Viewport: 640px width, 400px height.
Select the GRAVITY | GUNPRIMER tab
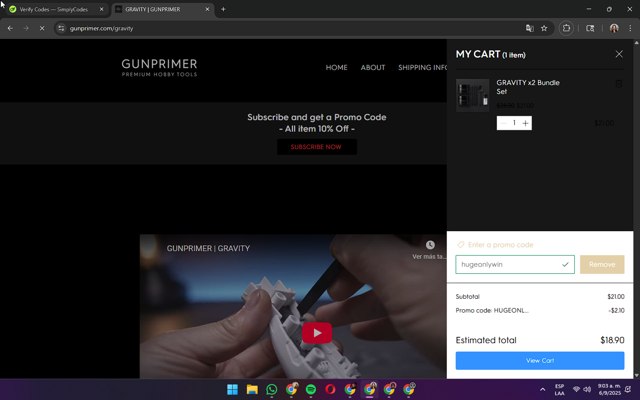[x=153, y=9]
